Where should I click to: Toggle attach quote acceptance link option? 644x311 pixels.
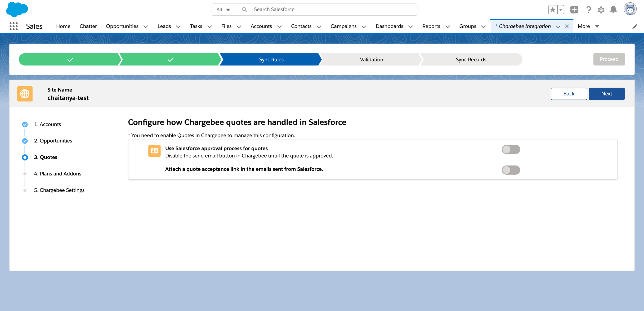coord(510,170)
